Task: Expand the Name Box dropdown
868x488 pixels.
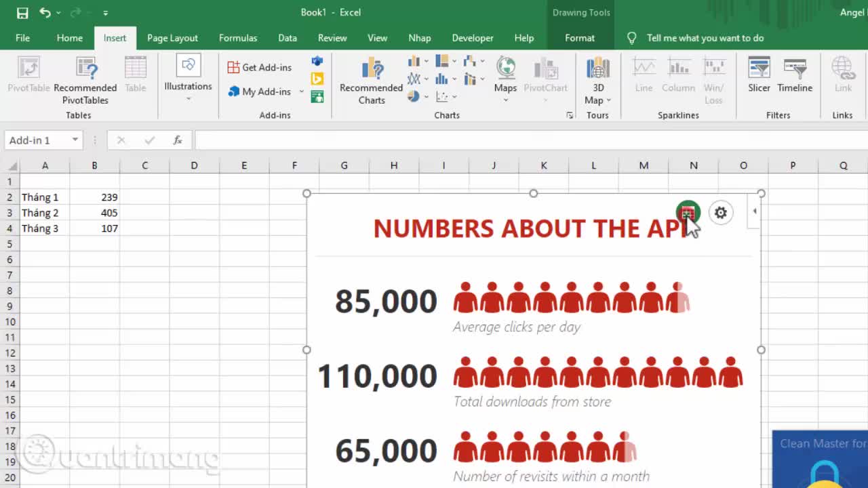Action: tap(75, 140)
